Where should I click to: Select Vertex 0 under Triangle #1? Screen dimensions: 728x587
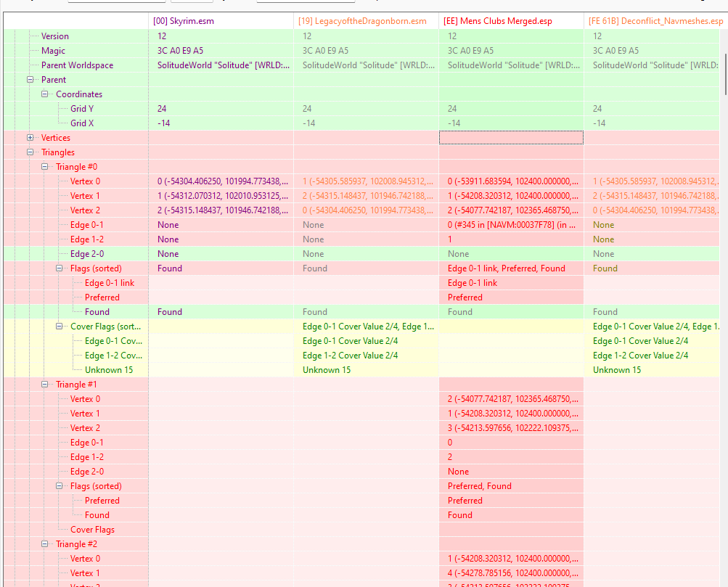pyautogui.click(x=85, y=399)
